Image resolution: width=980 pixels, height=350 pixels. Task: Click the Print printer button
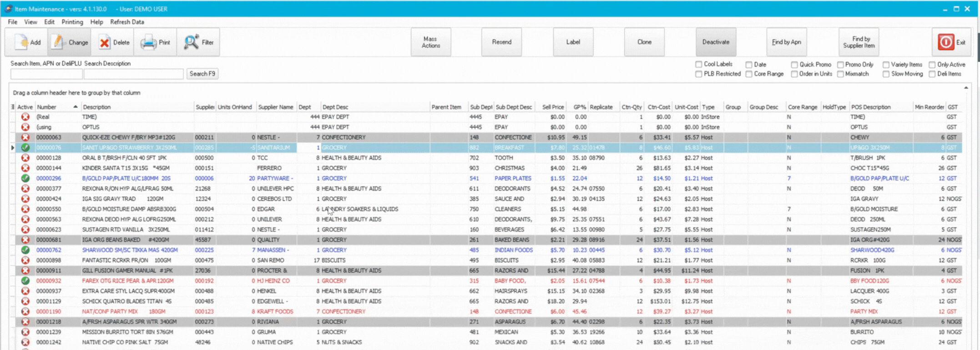(x=156, y=42)
